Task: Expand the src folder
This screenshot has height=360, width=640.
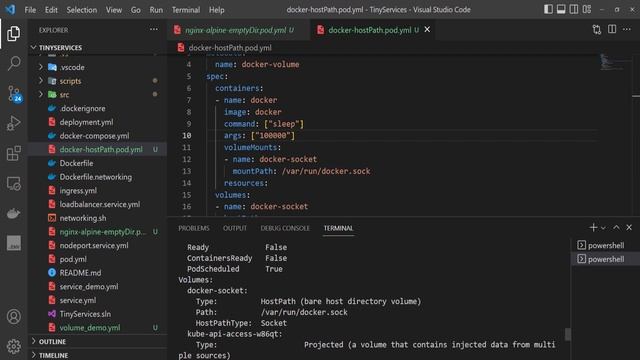Action: [98, 95]
